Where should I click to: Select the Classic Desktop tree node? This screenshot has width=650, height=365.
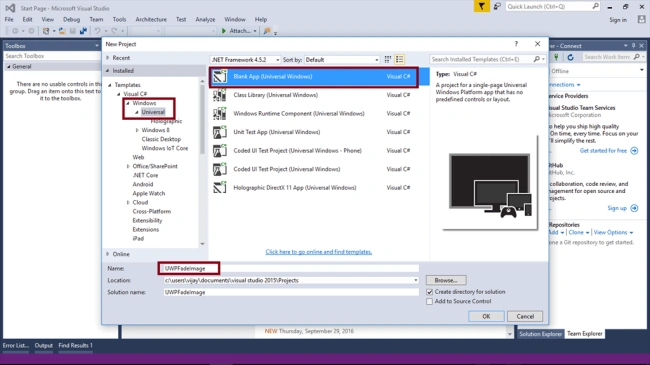point(161,139)
